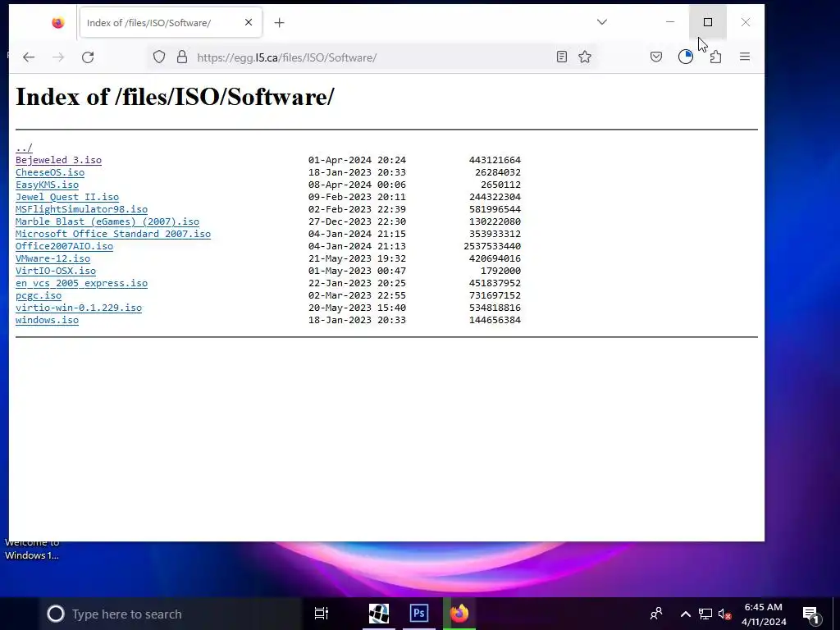840x630 pixels.
Task: Open the Office2007AIO.iso link
Action: point(64,246)
